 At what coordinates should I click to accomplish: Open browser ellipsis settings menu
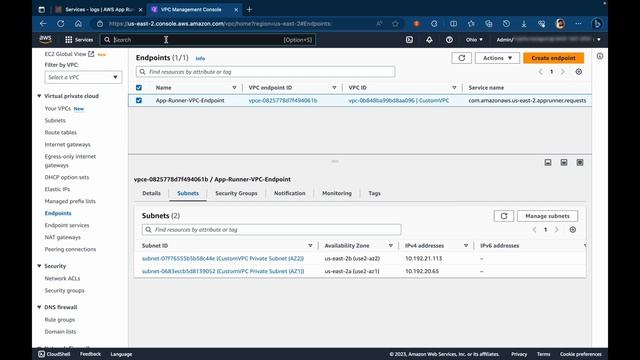pyautogui.click(x=578, y=24)
